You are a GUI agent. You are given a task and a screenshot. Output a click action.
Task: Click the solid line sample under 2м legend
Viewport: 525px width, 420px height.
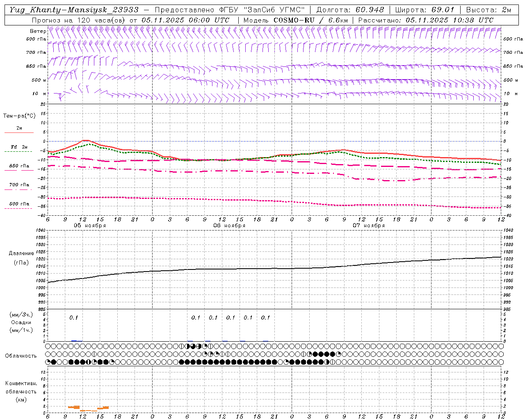pos(19,132)
